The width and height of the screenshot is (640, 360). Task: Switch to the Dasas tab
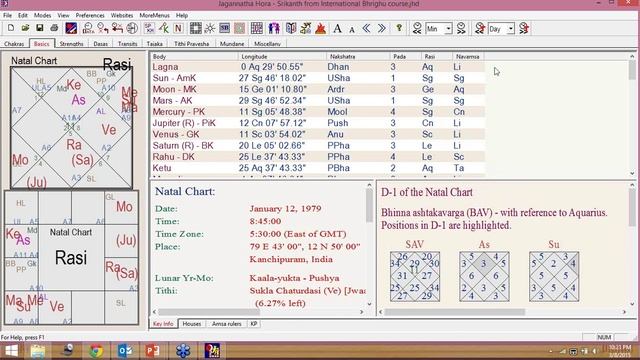tap(100, 44)
